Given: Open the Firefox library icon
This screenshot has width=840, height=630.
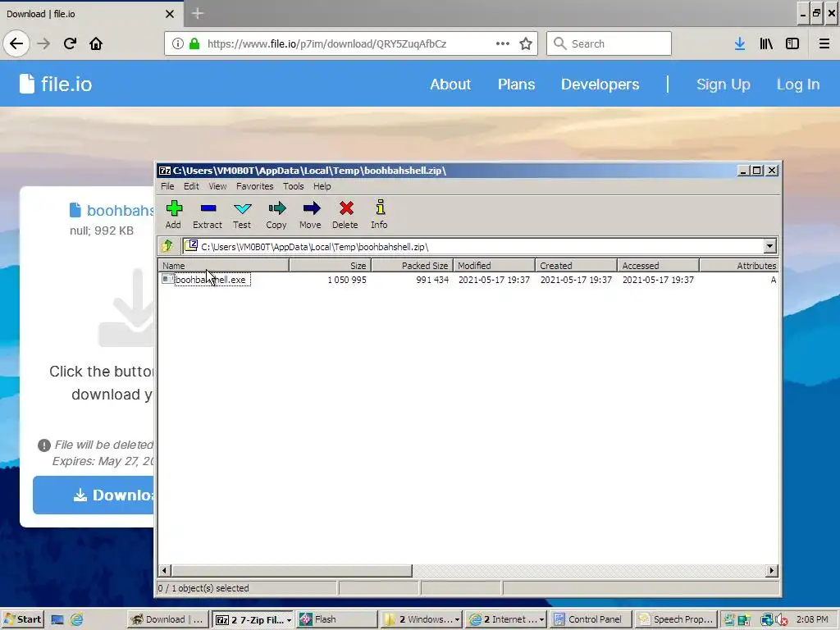Looking at the screenshot, I should (x=766, y=43).
